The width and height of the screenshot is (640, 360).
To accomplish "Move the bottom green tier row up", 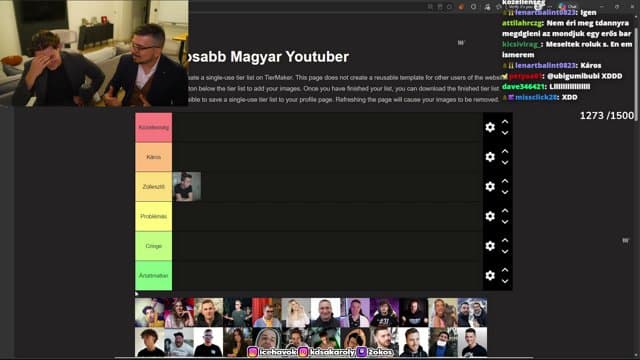I will click(505, 270).
